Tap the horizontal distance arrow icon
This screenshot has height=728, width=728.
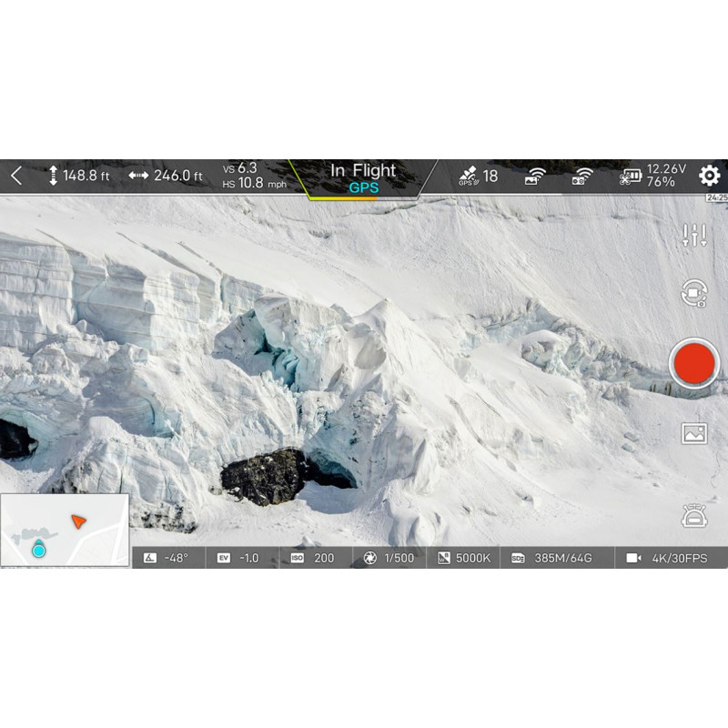pyautogui.click(x=138, y=176)
